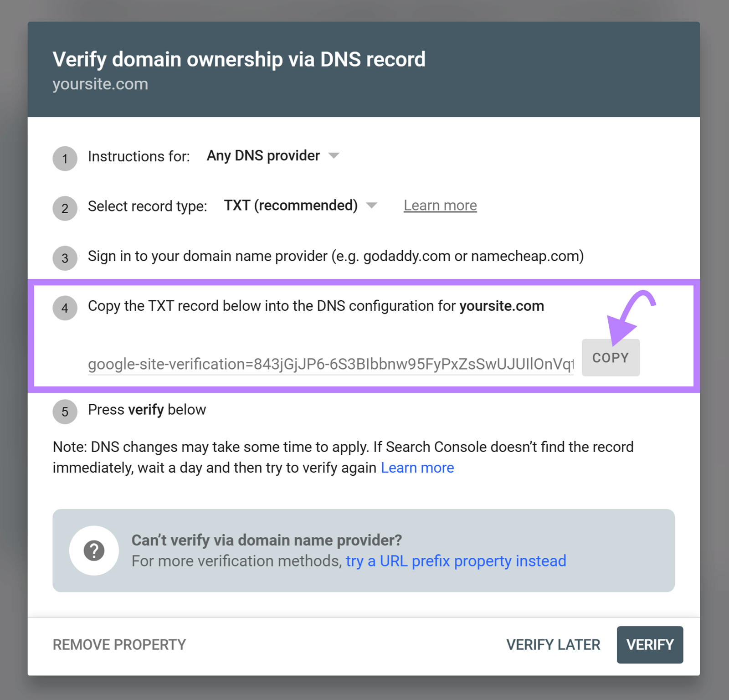Screen dimensions: 729x700
Task: Click the step 1 number circle
Action: pyautogui.click(x=65, y=159)
